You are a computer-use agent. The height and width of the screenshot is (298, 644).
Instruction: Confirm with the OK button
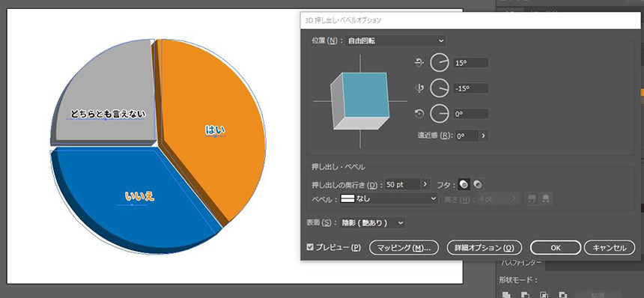[x=556, y=248]
